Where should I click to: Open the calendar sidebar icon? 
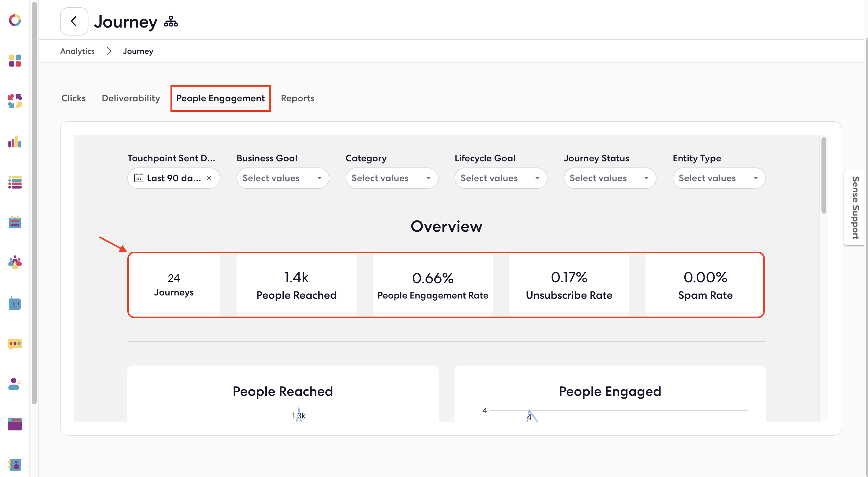(15, 222)
